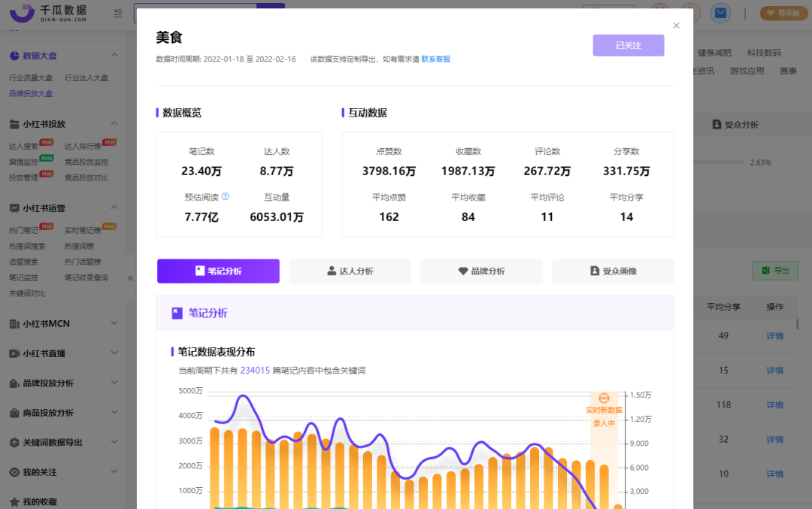Click the sidebar collapse menu icon
The image size is (812, 509).
click(x=118, y=13)
